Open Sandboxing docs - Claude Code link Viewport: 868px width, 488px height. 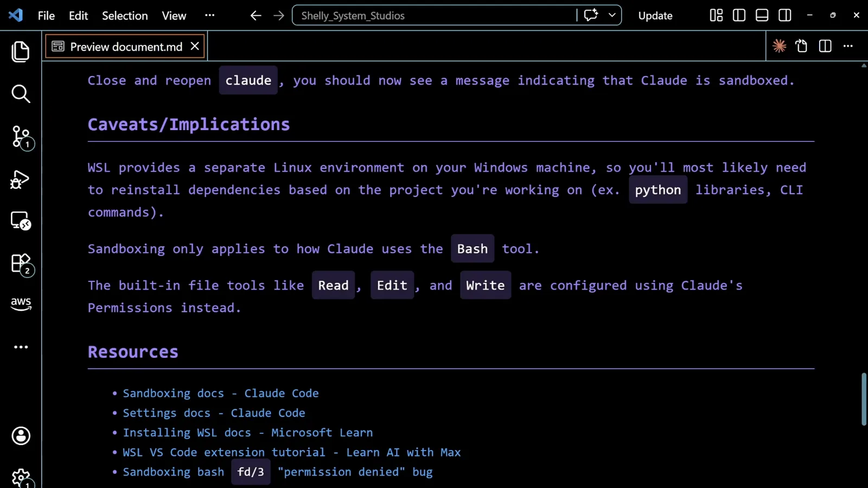(221, 394)
